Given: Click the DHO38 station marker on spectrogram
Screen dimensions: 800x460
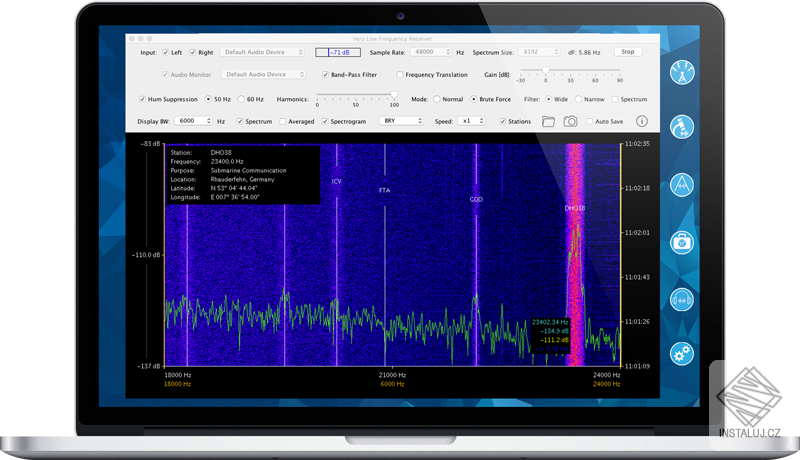Looking at the screenshot, I should coord(575,208).
